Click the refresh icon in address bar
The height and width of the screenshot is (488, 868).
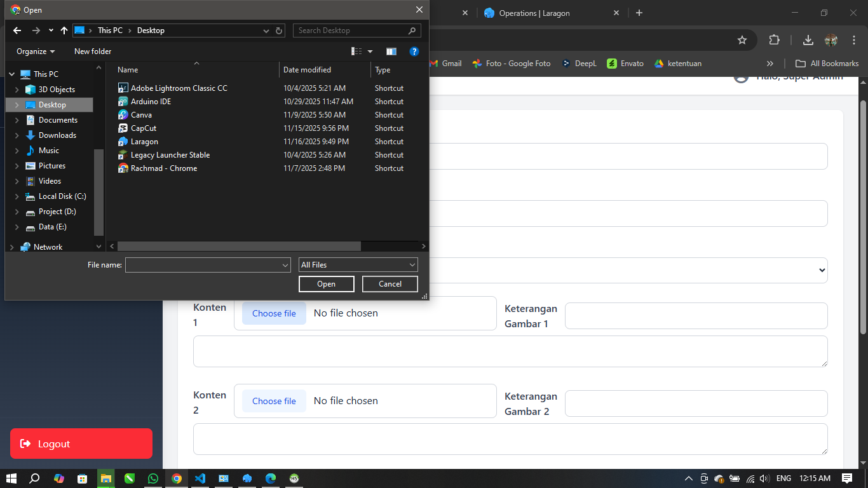pos(279,30)
